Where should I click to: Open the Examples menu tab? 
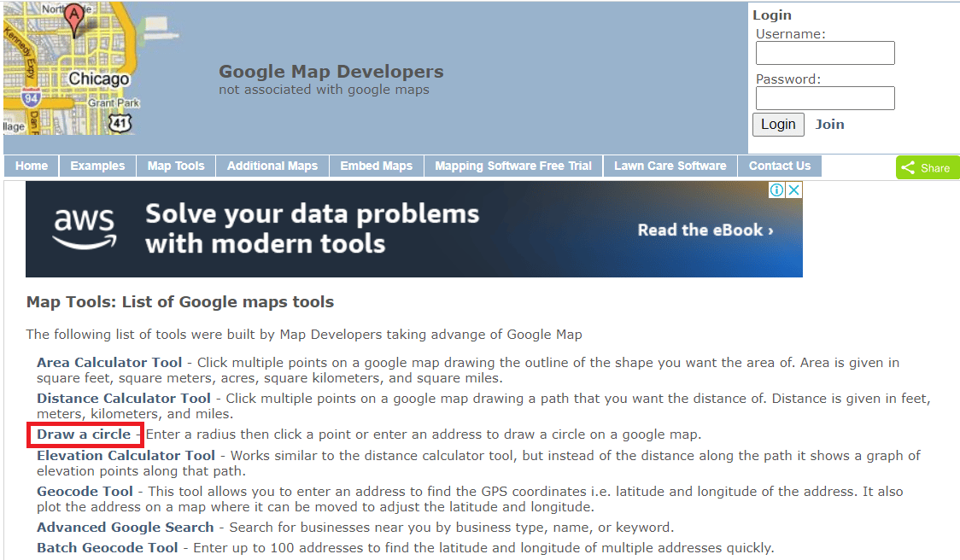[x=97, y=166]
